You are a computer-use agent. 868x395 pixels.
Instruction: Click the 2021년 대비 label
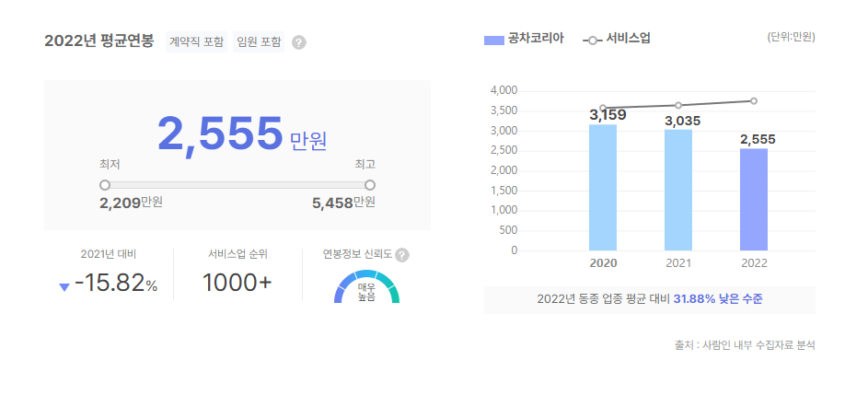tap(109, 254)
